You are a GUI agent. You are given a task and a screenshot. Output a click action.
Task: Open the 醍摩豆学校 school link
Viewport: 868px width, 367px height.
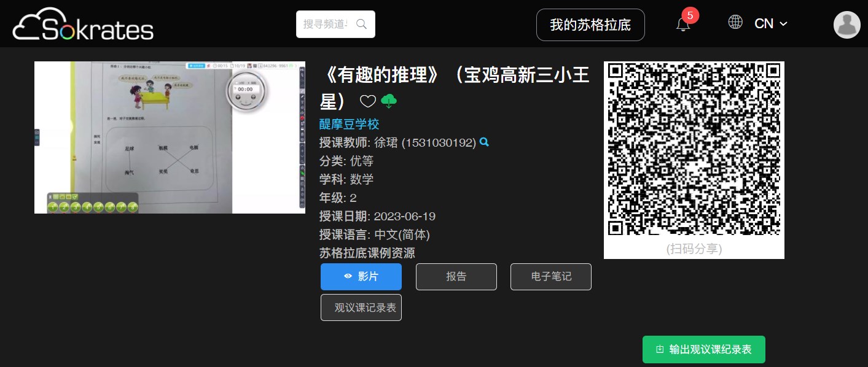350,124
